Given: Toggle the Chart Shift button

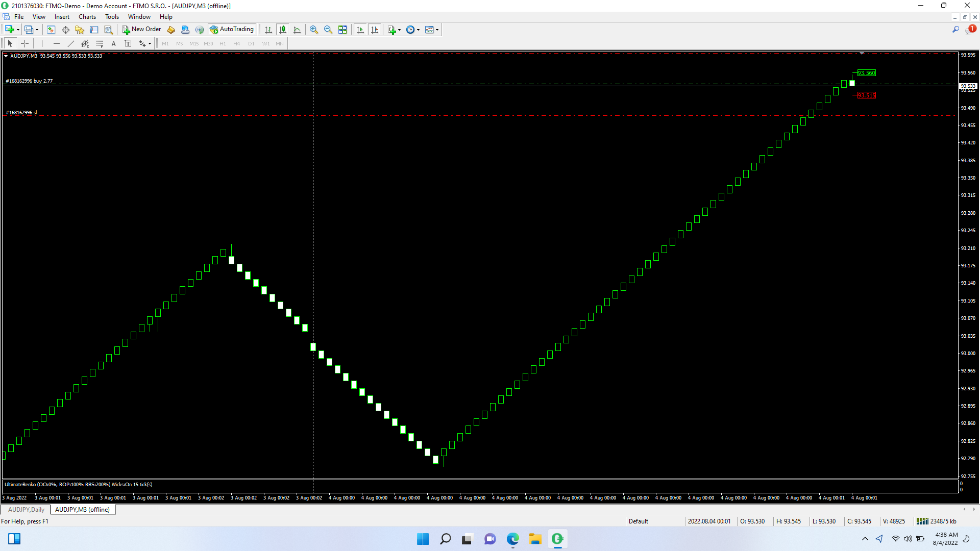Looking at the screenshot, I should click(x=375, y=30).
